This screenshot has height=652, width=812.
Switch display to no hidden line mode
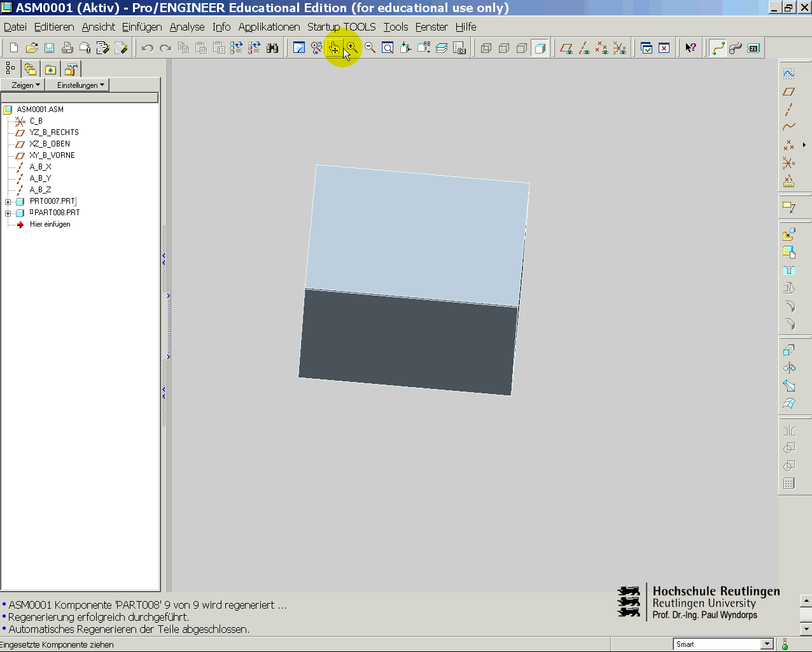pos(522,48)
